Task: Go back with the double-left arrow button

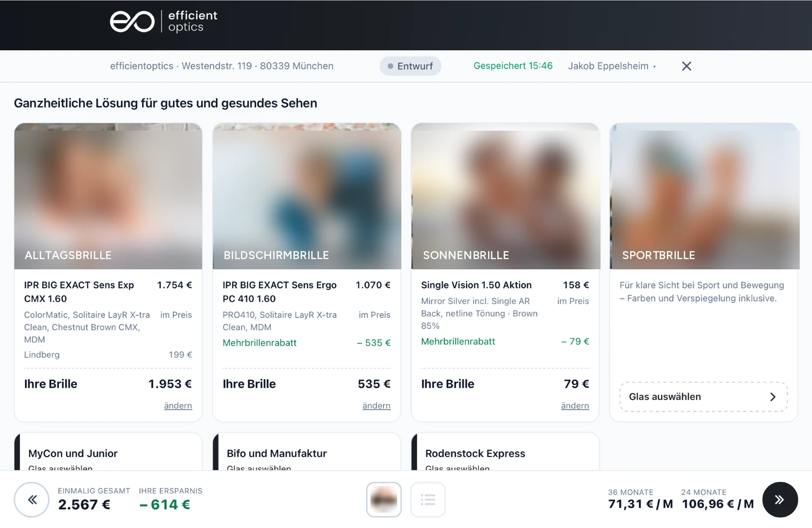Action: coord(31,500)
